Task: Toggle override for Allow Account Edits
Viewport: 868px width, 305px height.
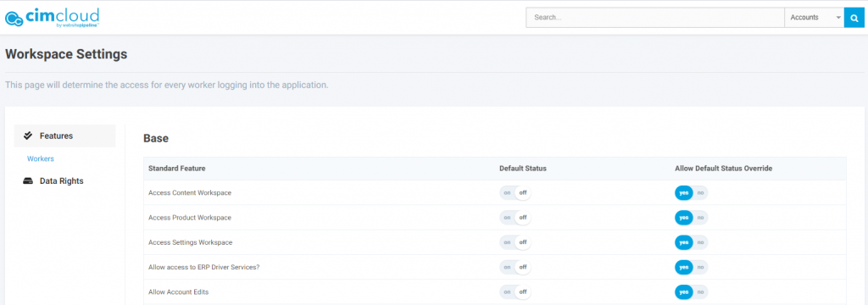Action: click(x=692, y=291)
